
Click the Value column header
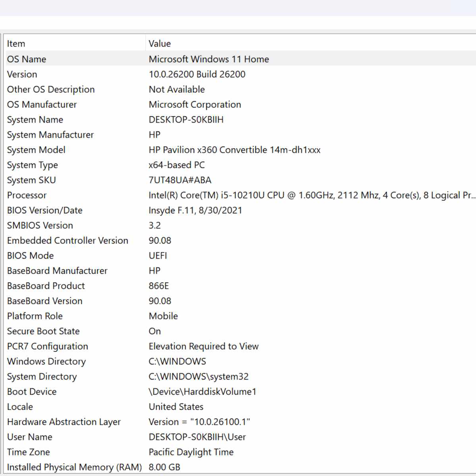311,43
